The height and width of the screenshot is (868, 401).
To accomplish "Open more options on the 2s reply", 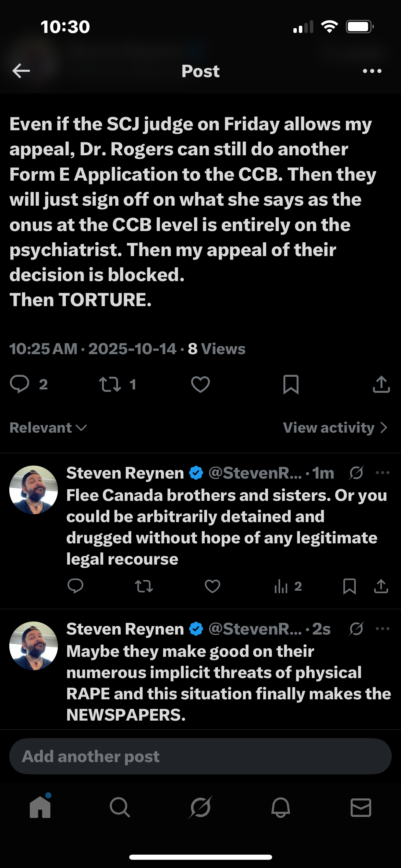I will (382, 629).
